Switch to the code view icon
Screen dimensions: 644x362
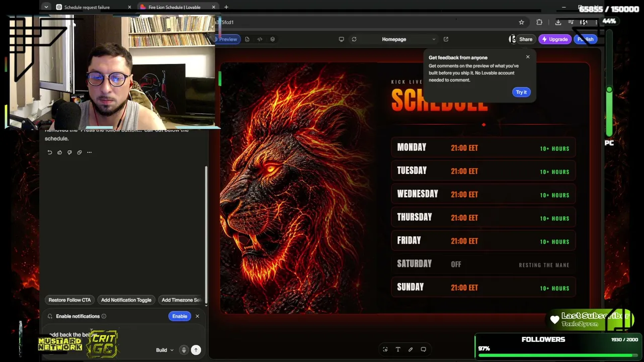coord(260,39)
